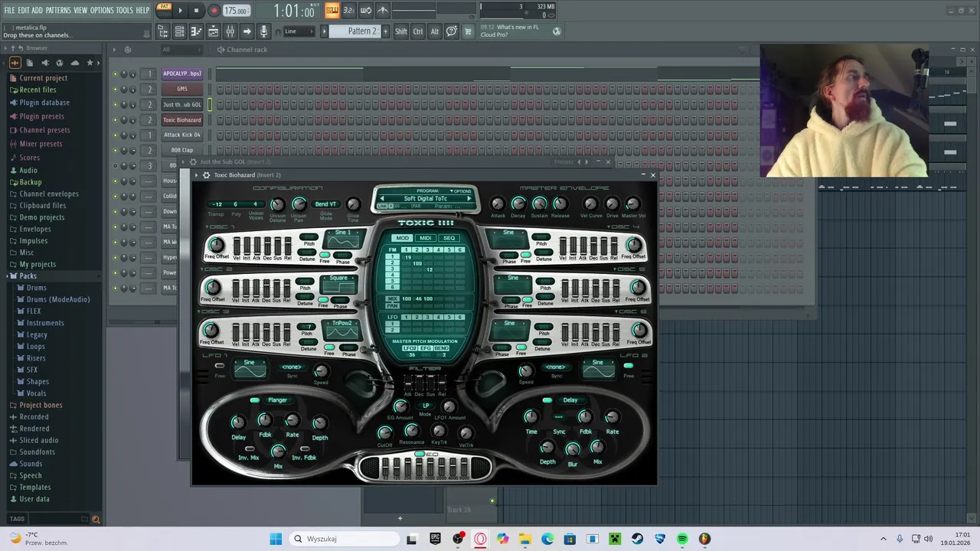
Task: Open the Toxic OPTIONS dropdown
Action: (x=462, y=191)
